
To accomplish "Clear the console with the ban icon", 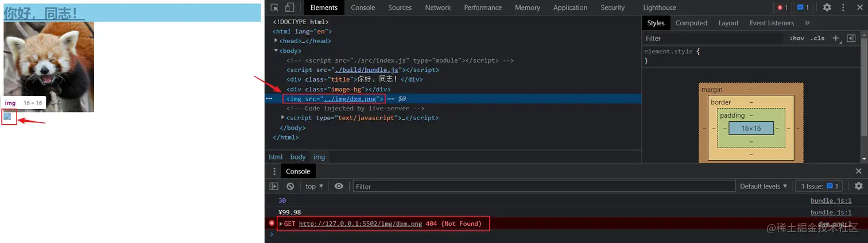I will [x=290, y=186].
